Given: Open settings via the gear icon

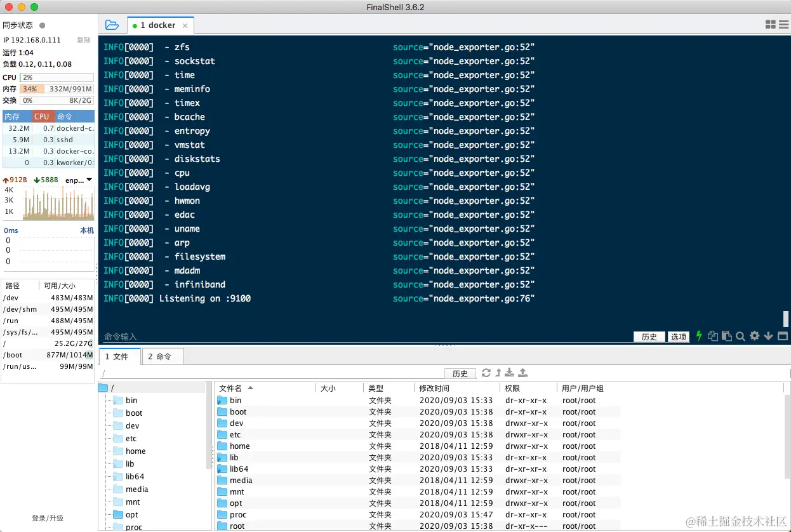Looking at the screenshot, I should click(x=754, y=336).
